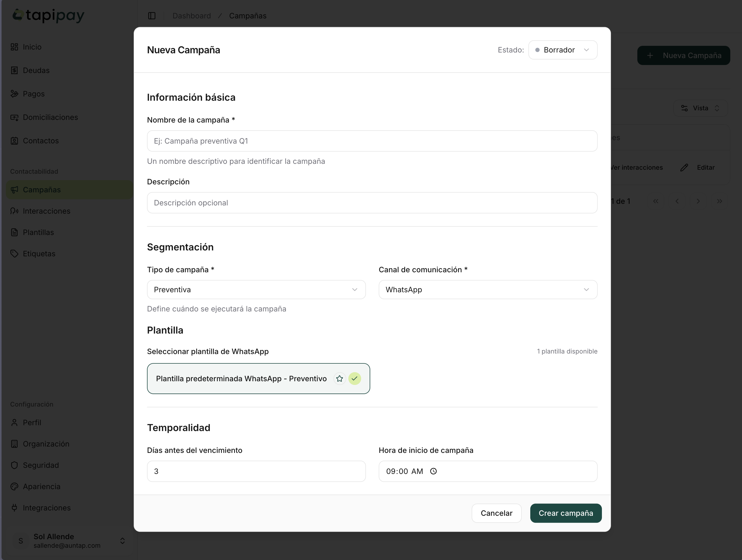The image size is (742, 560).
Task: Click the Integraciones plug icon
Action: 14,508
